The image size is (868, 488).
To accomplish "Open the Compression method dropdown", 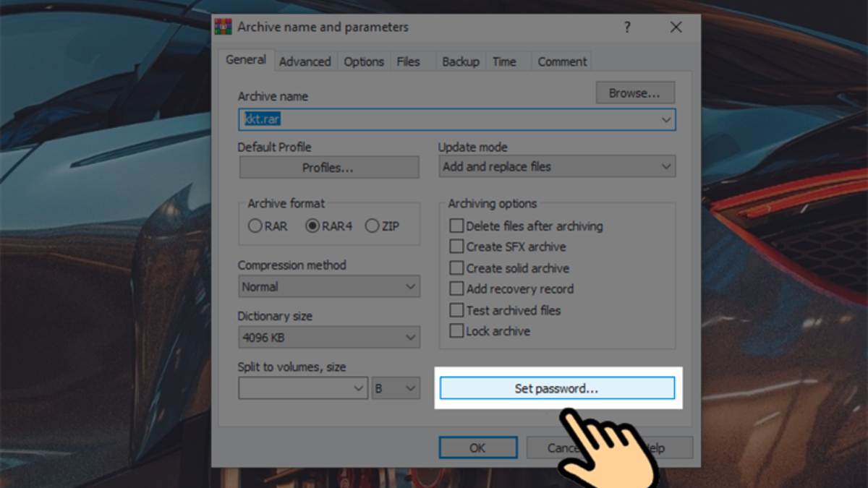I will [x=410, y=286].
